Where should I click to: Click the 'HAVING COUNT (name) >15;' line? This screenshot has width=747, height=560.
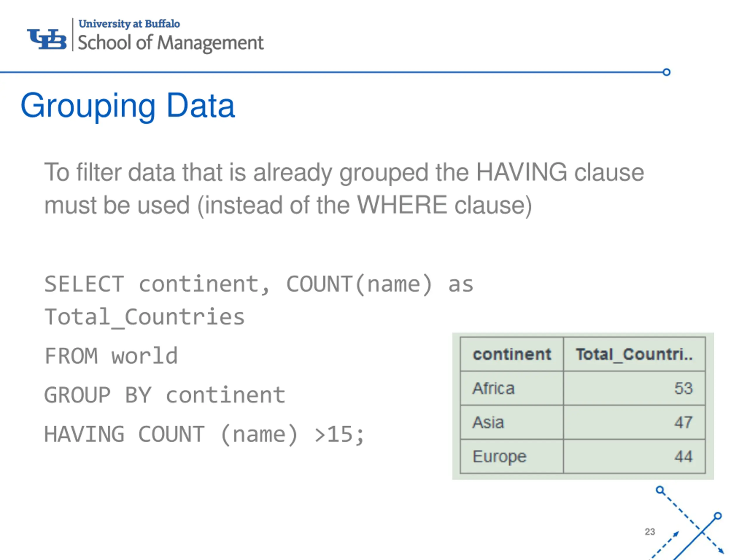point(204,434)
